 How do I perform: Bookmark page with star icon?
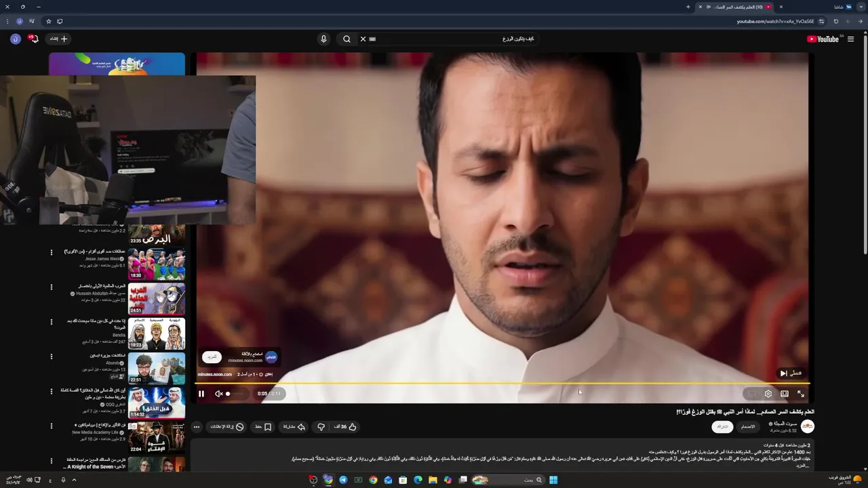click(49, 21)
